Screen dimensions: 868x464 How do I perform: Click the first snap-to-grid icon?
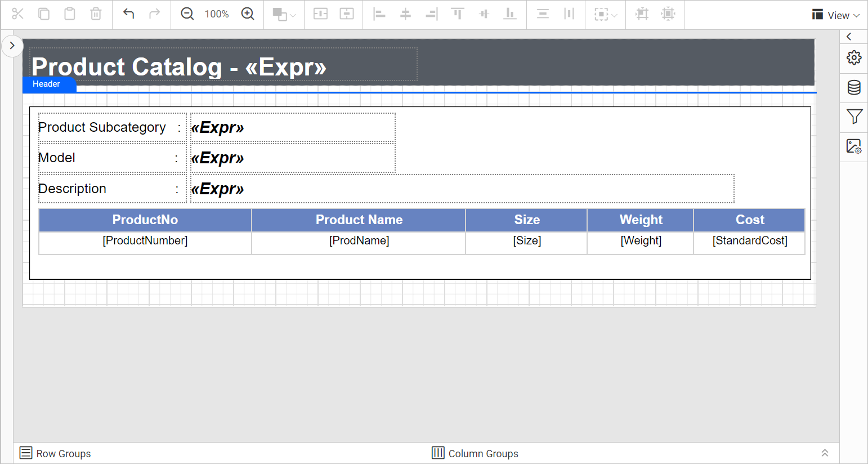pyautogui.click(x=642, y=14)
